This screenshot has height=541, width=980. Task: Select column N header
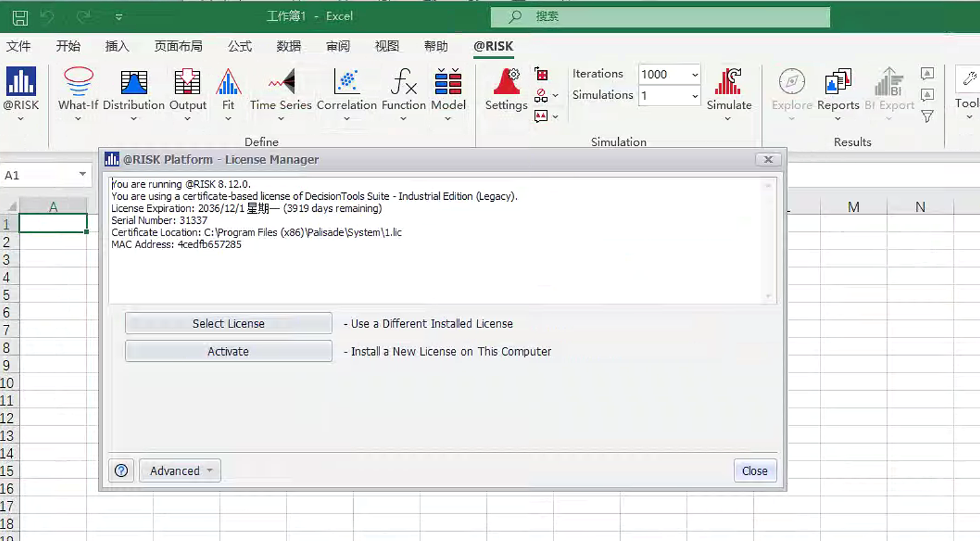click(920, 207)
